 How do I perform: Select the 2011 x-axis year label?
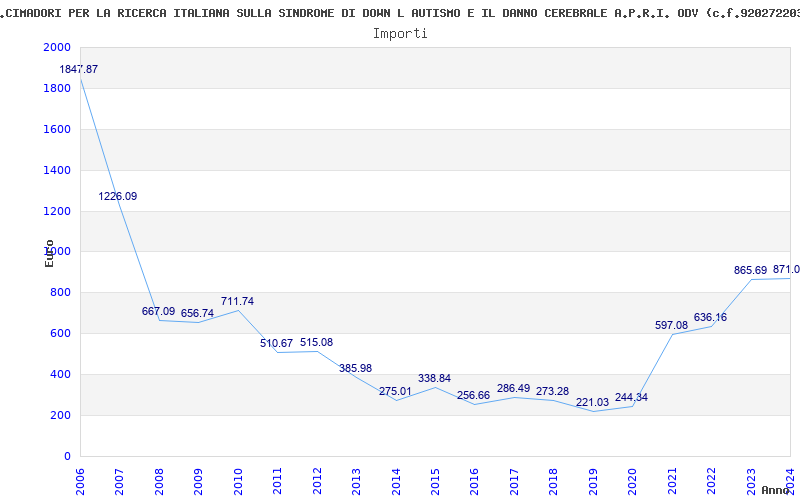click(277, 482)
